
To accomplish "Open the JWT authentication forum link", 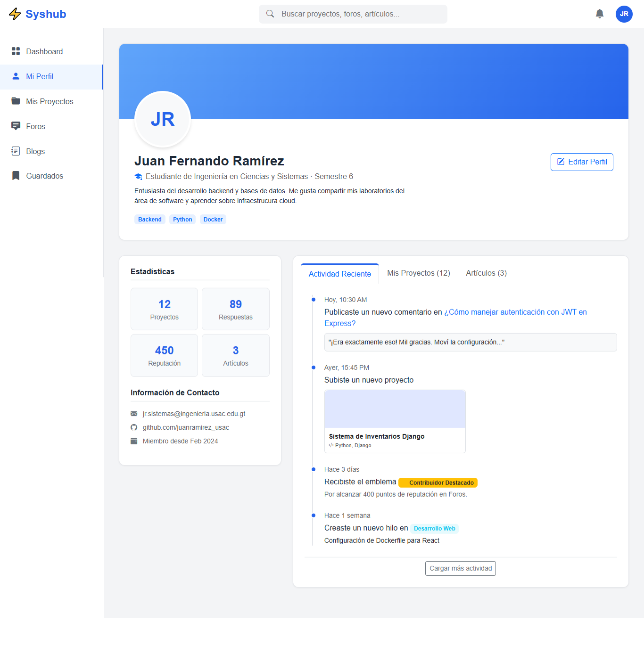I will coord(517,312).
